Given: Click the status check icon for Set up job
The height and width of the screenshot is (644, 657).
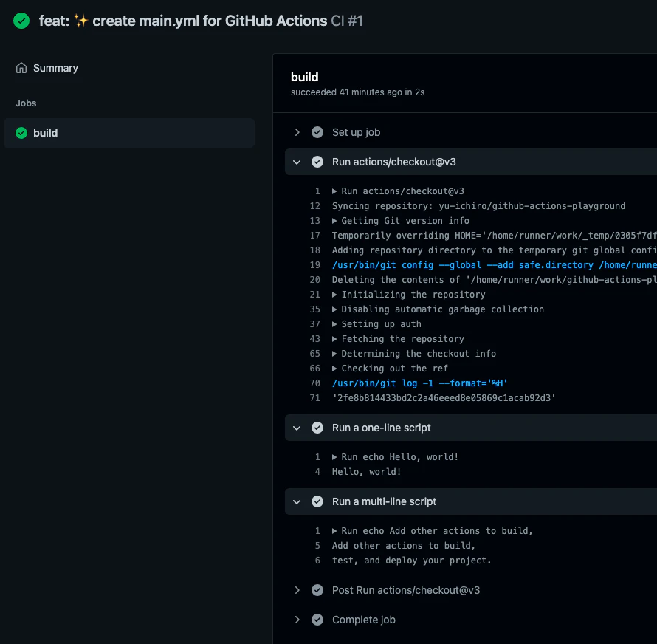Looking at the screenshot, I should (317, 132).
